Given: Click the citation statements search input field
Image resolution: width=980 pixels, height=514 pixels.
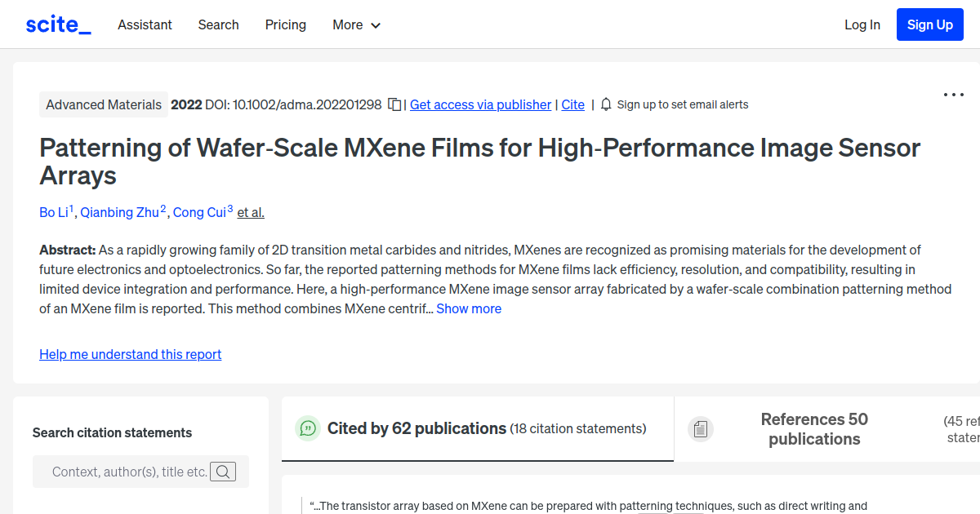Looking at the screenshot, I should 131,471.
